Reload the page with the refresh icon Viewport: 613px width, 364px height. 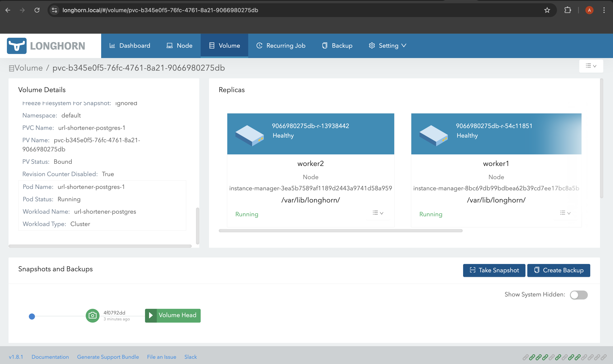pos(37,10)
